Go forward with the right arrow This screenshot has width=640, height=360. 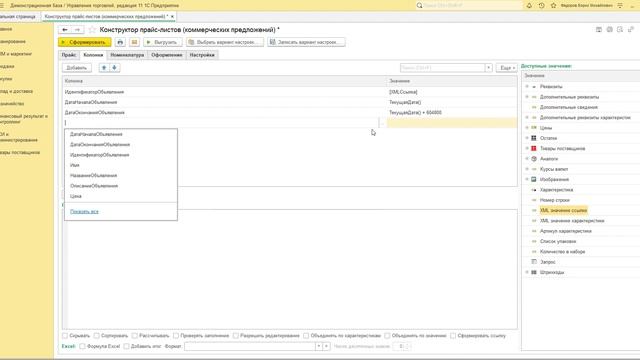[x=77, y=30]
